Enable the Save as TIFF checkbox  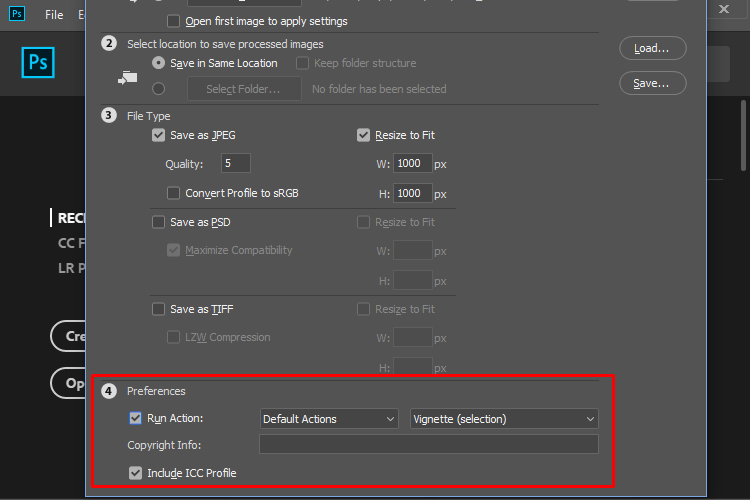pos(158,309)
